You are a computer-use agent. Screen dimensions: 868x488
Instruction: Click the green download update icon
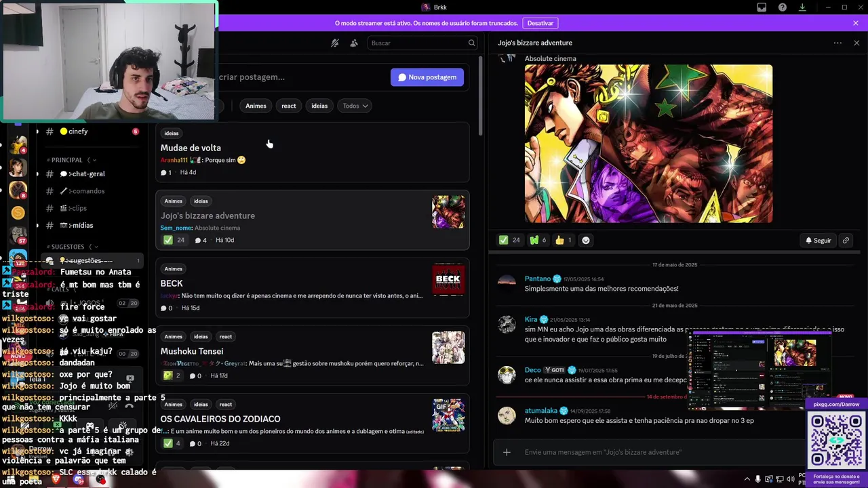[802, 7]
